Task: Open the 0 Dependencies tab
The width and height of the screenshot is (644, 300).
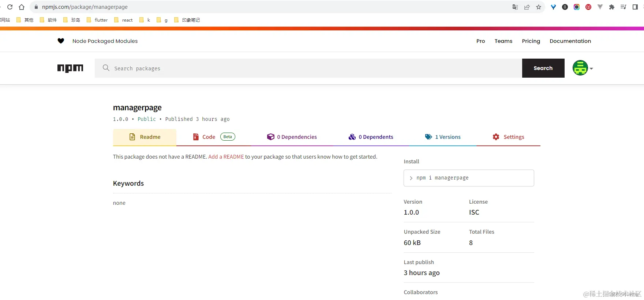Action: [292, 137]
